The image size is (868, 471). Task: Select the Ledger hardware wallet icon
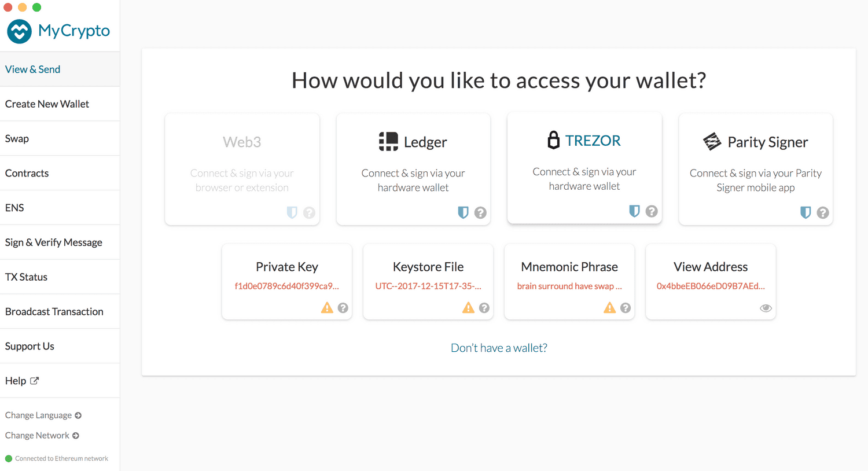388,141
